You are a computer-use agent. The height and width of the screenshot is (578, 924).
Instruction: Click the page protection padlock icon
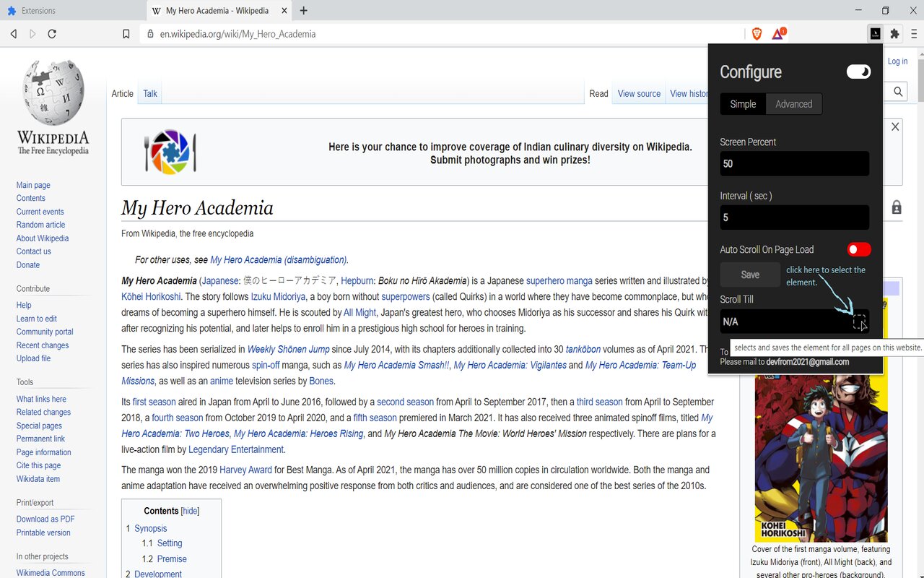[897, 208]
